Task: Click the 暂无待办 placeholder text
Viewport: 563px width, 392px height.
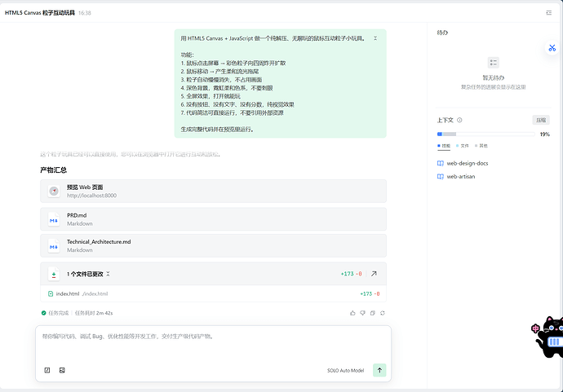Action: pos(494,77)
